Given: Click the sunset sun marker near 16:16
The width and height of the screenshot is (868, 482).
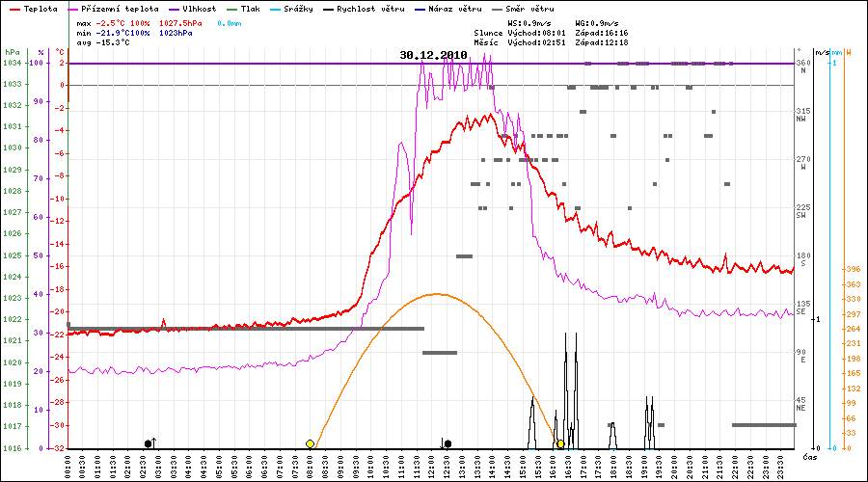Looking at the screenshot, I should click(560, 443).
